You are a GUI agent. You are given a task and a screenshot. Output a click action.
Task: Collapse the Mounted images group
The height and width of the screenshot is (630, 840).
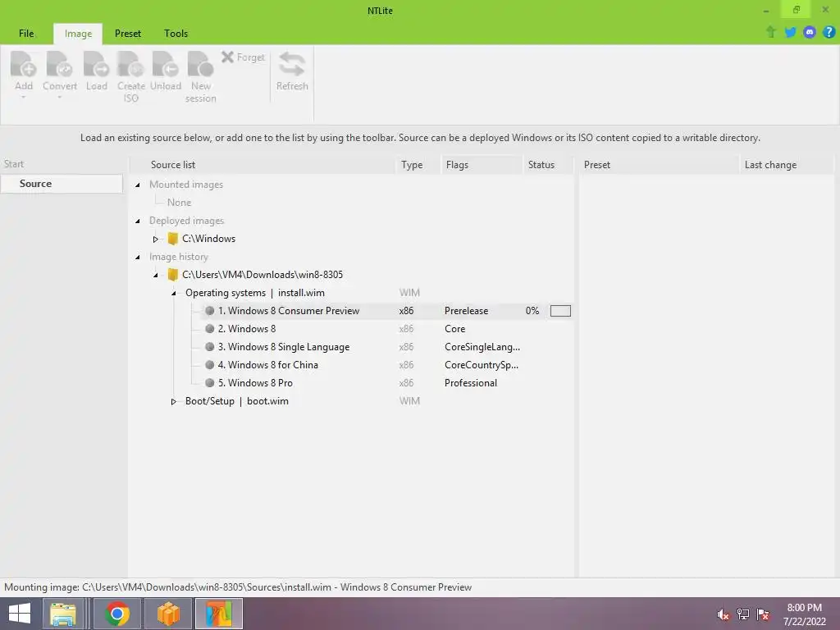138,185
